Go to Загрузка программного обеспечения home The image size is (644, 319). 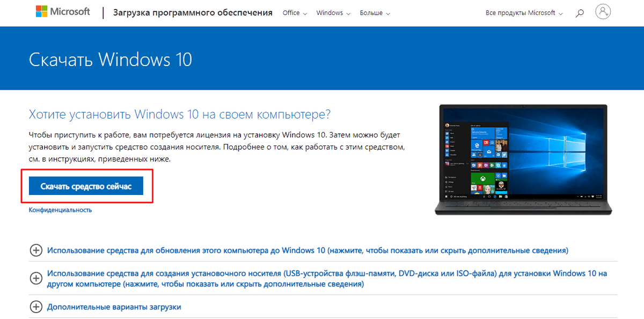pos(193,12)
